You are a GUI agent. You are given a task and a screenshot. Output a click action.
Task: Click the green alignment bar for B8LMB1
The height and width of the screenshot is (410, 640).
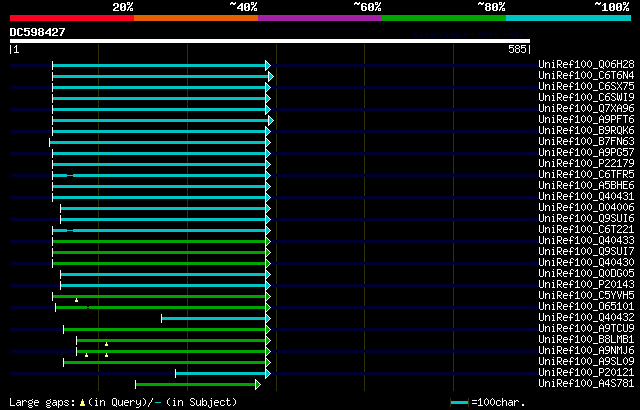click(x=171, y=341)
